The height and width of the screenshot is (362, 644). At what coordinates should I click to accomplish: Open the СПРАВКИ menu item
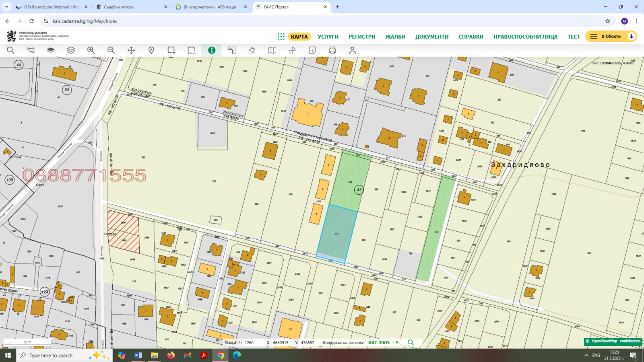[x=471, y=37]
